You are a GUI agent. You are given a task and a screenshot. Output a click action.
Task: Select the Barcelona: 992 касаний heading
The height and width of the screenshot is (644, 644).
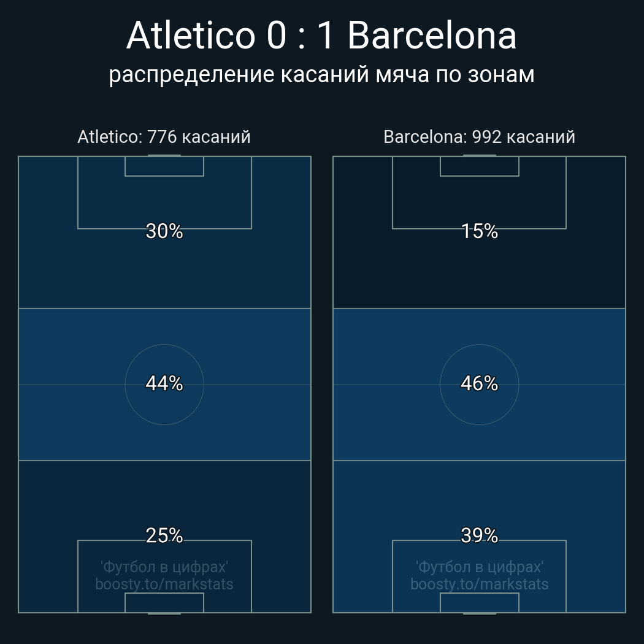[479, 137]
